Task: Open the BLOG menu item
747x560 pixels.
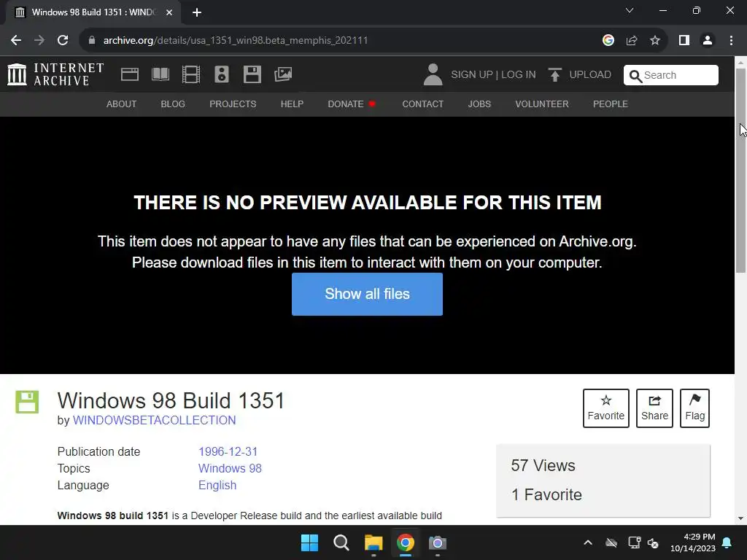Action: (x=172, y=104)
